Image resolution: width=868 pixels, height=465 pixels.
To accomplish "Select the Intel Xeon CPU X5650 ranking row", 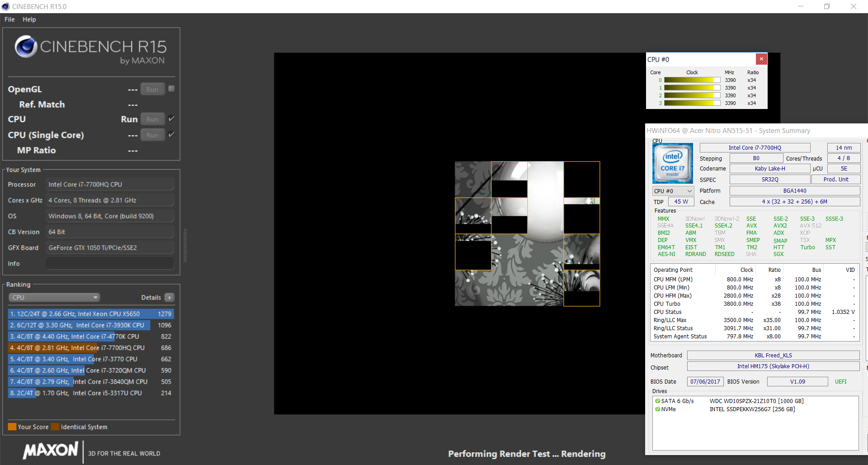I will 91,314.
